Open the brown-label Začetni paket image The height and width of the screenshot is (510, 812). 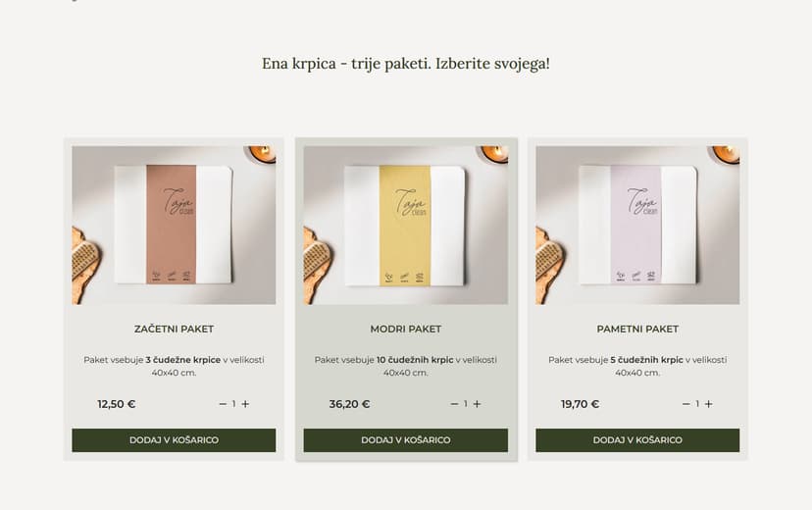(174, 225)
